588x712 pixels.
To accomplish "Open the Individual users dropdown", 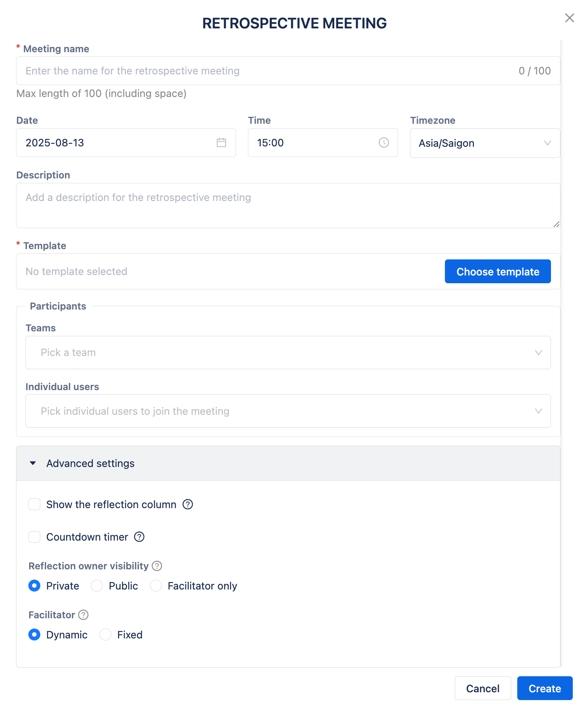I will (288, 411).
